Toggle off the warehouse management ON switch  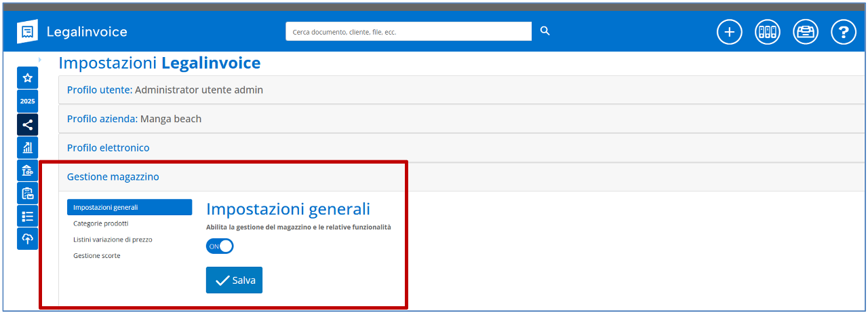(220, 246)
